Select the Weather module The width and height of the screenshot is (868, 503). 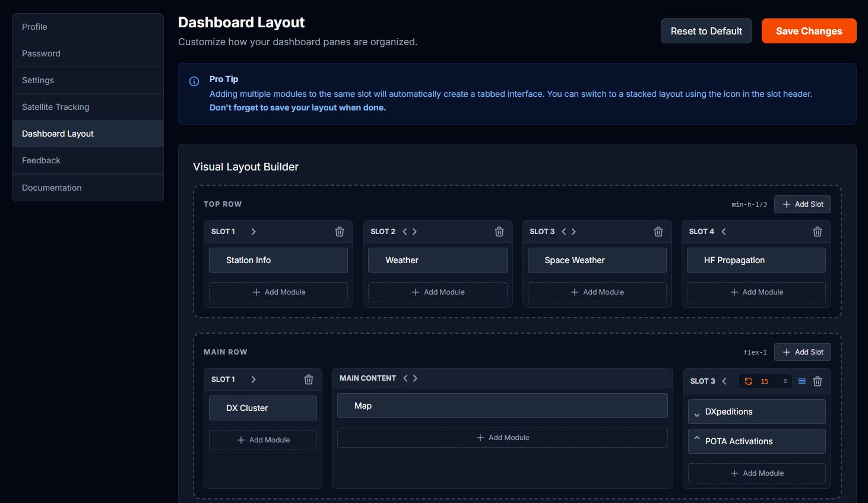[438, 260]
